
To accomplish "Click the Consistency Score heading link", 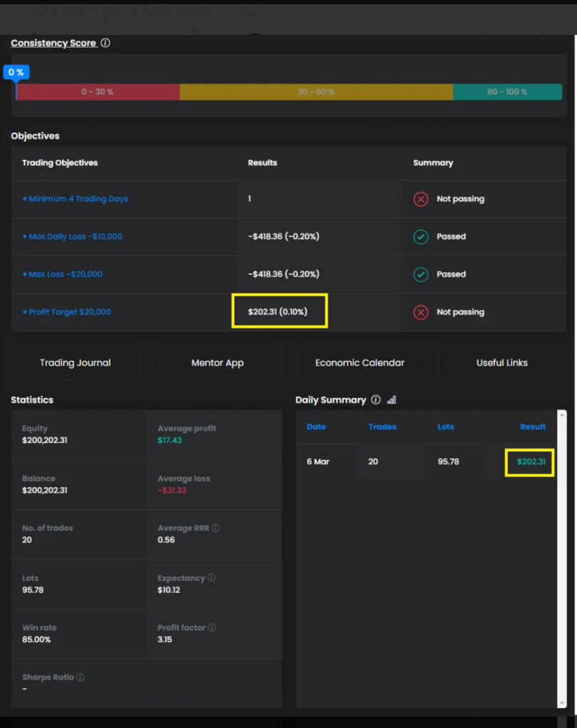I will click(53, 43).
